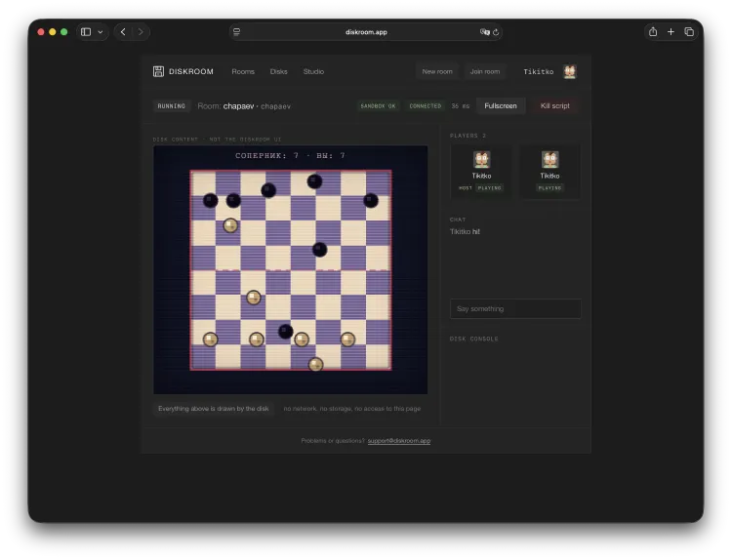This screenshot has width=732, height=560.
Task: Click the Say something chat input
Action: tap(515, 309)
